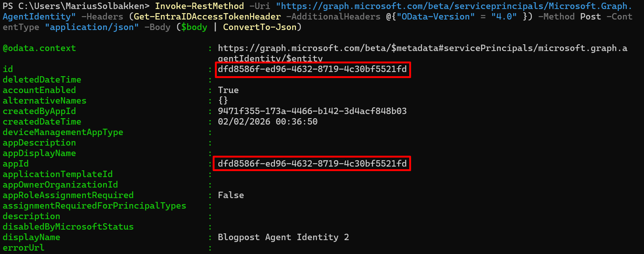Click the displayName value Blogpost Agent Identity 2
This screenshot has height=254, width=644.
[283, 237]
